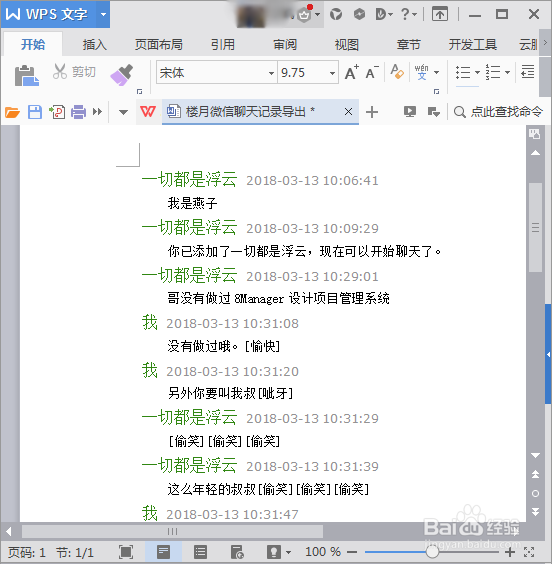Viewport: 552px width, 564px height.
Task: Add new document tab with plus
Action: (x=372, y=112)
